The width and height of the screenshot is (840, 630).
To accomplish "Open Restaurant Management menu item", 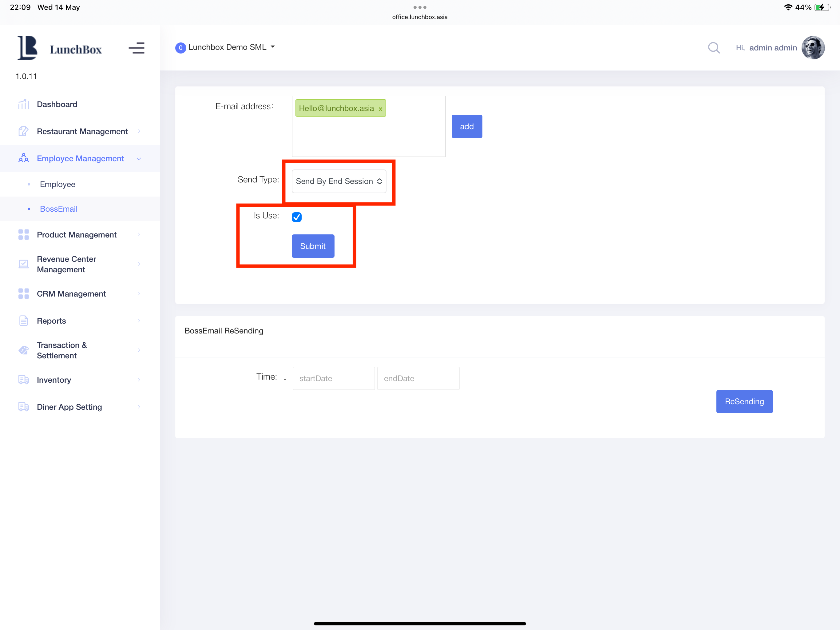I will point(80,131).
